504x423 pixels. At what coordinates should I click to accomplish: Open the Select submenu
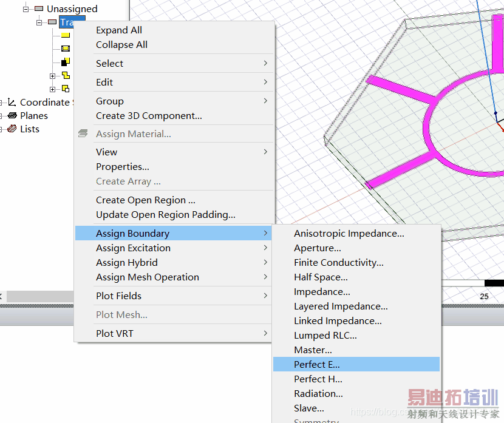point(174,63)
